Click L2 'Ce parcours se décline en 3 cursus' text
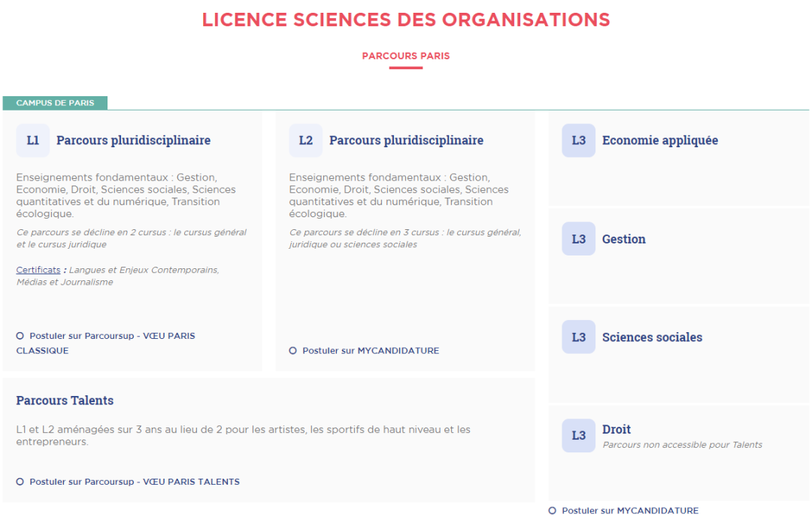Viewport: 812px width, 517px height. click(405, 238)
